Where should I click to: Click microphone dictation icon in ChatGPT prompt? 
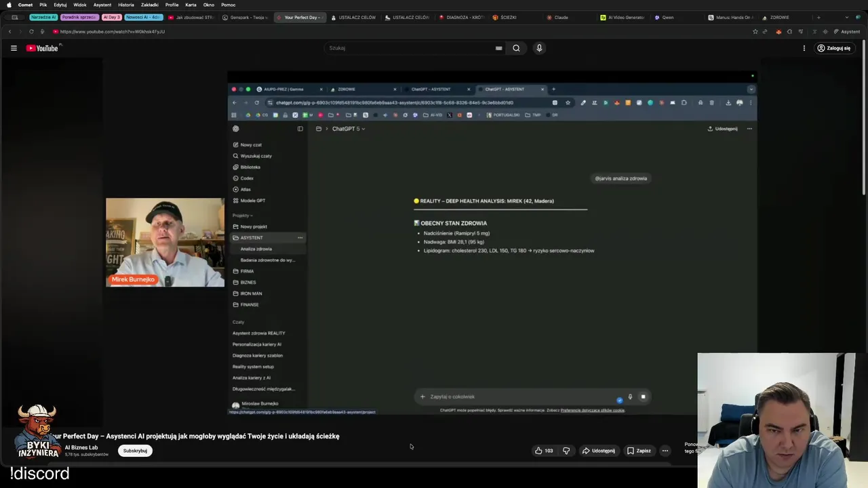[630, 396]
